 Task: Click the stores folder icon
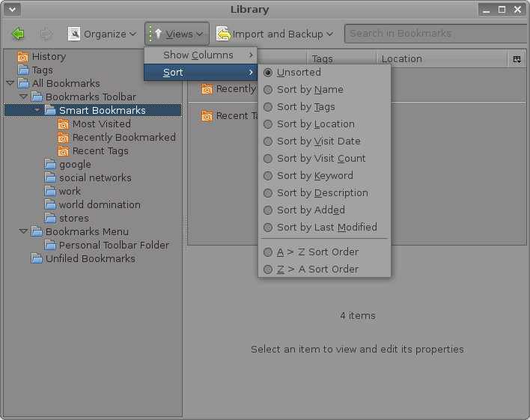[50, 218]
